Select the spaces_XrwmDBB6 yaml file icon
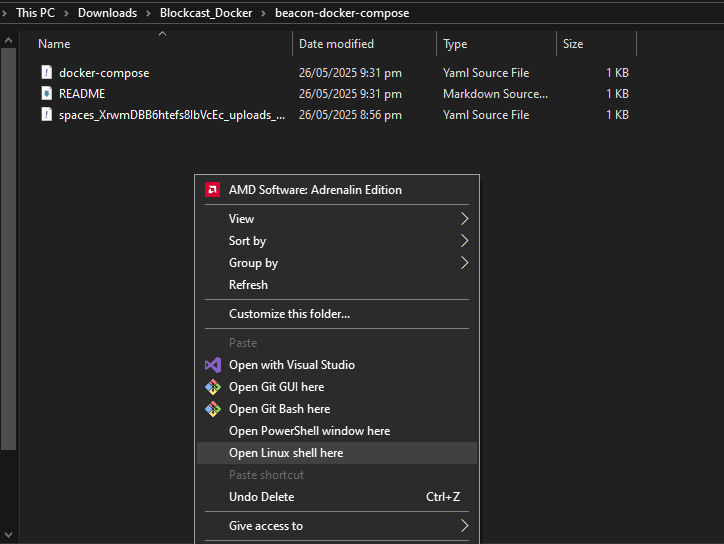Screen dimensions: 724x544 pyautogui.click(x=46, y=115)
